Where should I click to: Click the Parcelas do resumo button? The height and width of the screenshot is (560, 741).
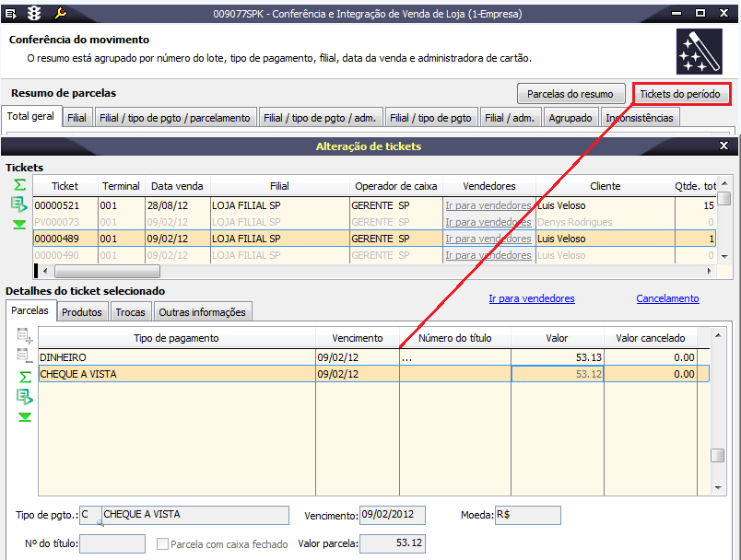click(x=570, y=94)
